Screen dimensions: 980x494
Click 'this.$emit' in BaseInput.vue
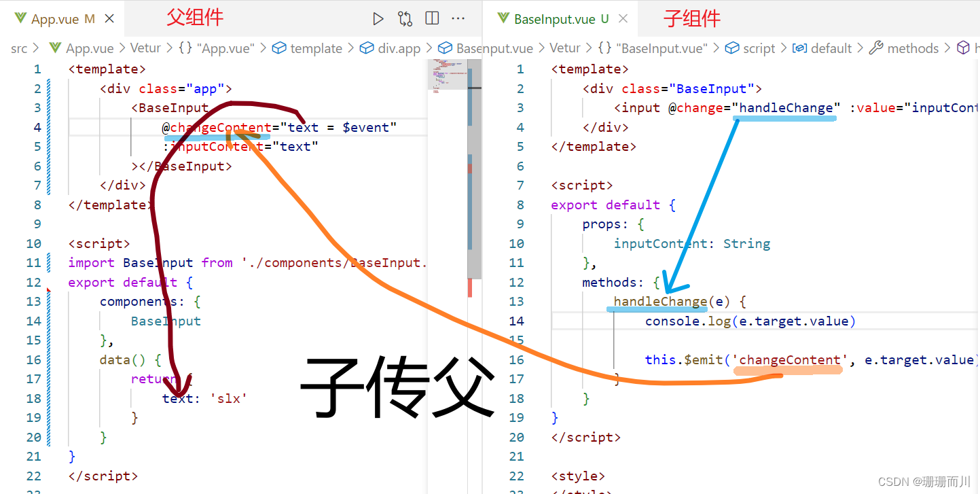[x=685, y=359]
